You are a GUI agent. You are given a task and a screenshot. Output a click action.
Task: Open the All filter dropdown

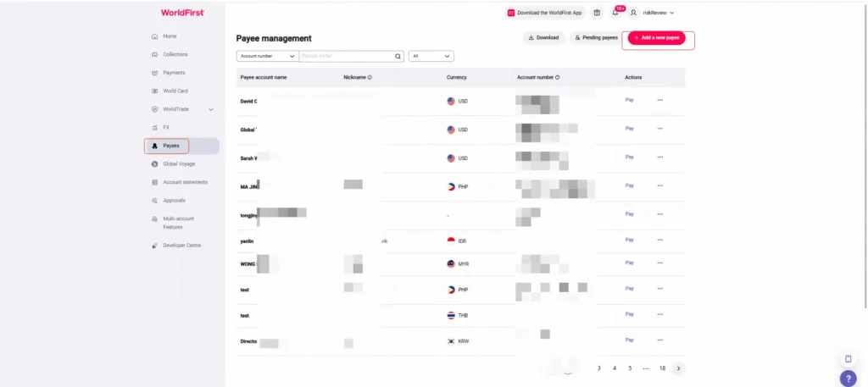pyautogui.click(x=431, y=57)
